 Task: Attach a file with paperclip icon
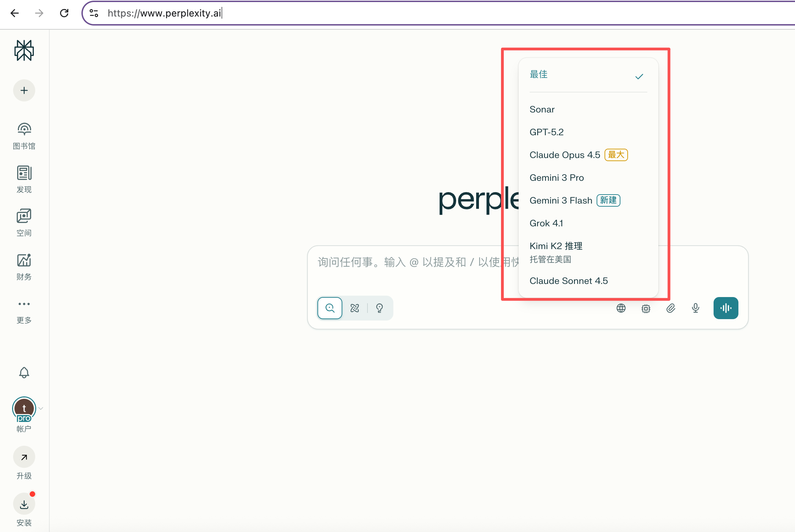671,308
